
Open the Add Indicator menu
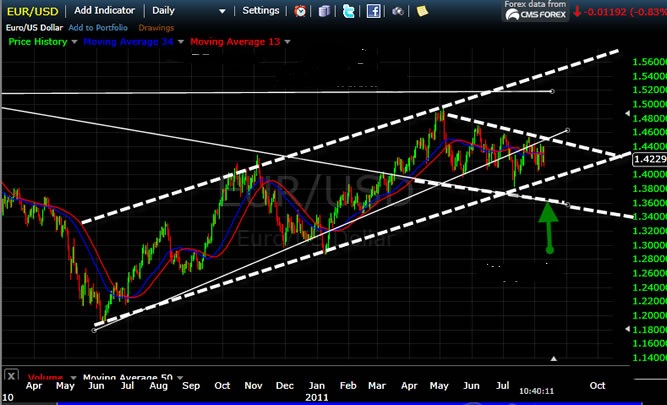click(x=106, y=10)
